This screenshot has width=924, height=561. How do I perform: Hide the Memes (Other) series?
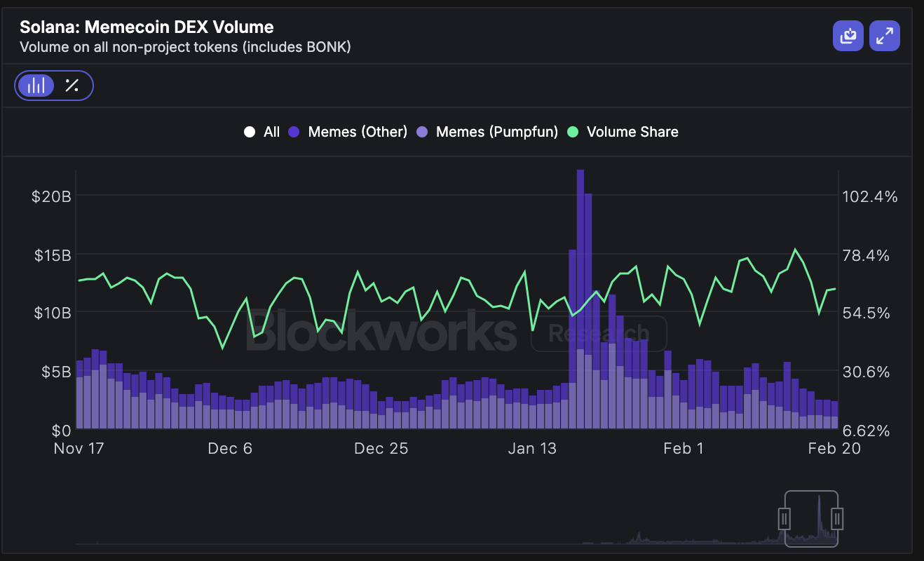click(347, 131)
